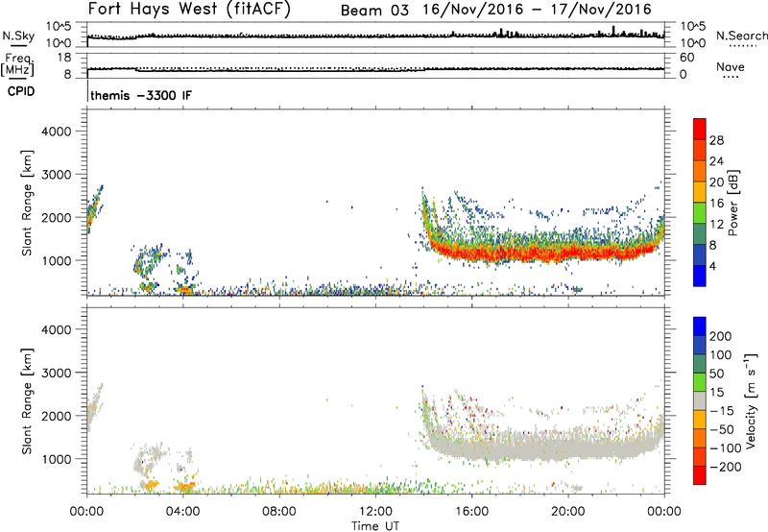Click the red top segment of the Power colorbar
Screen dimensions: 768x532
(x=700, y=129)
